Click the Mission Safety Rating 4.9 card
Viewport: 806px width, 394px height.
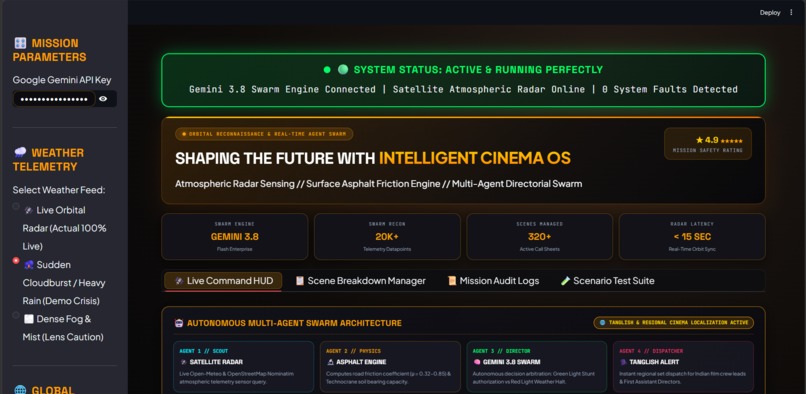click(708, 144)
